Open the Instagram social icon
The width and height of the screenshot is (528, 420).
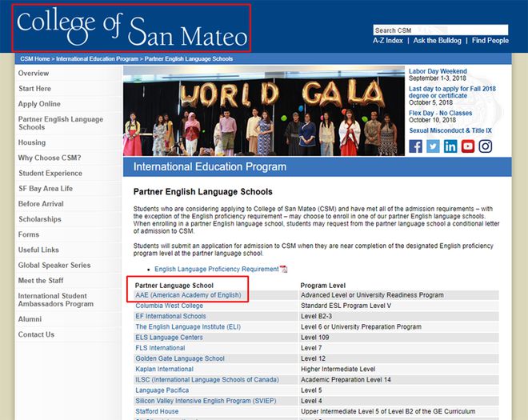[486, 146]
